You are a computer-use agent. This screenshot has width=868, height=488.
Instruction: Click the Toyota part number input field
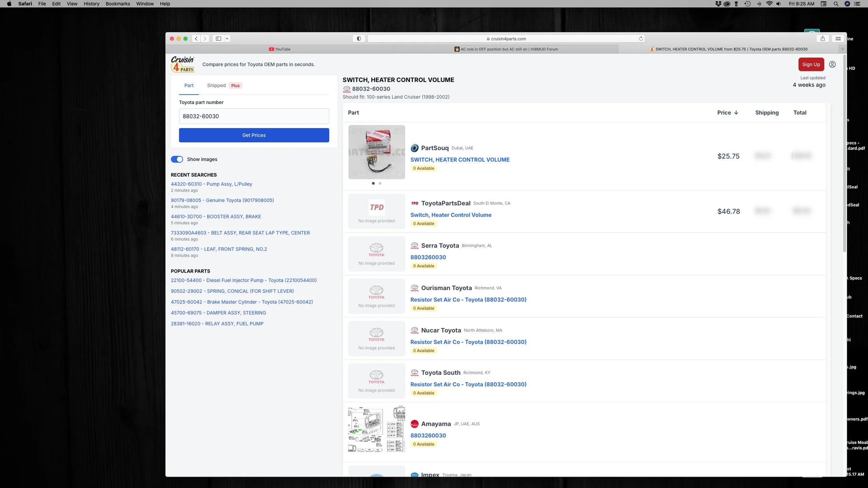pos(254,116)
